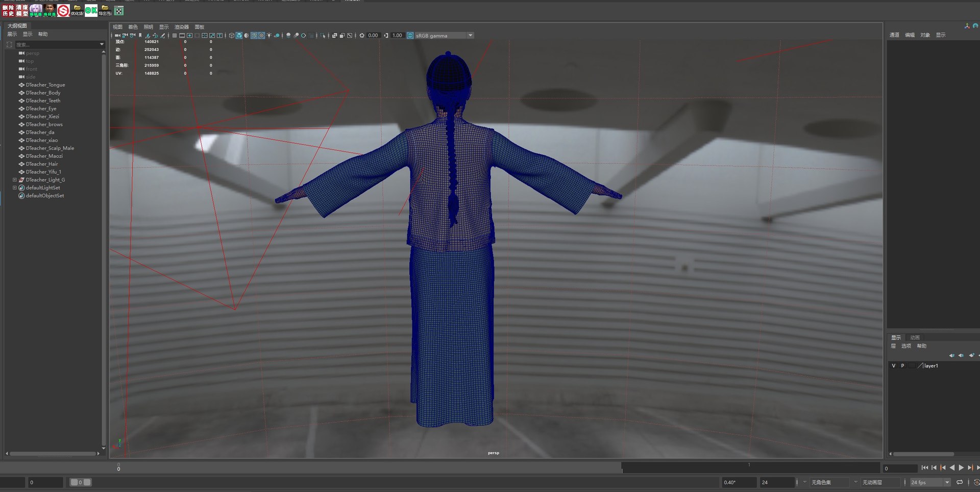Switch to the 动画 layer tab
This screenshot has width=980, height=492.
tap(915, 338)
